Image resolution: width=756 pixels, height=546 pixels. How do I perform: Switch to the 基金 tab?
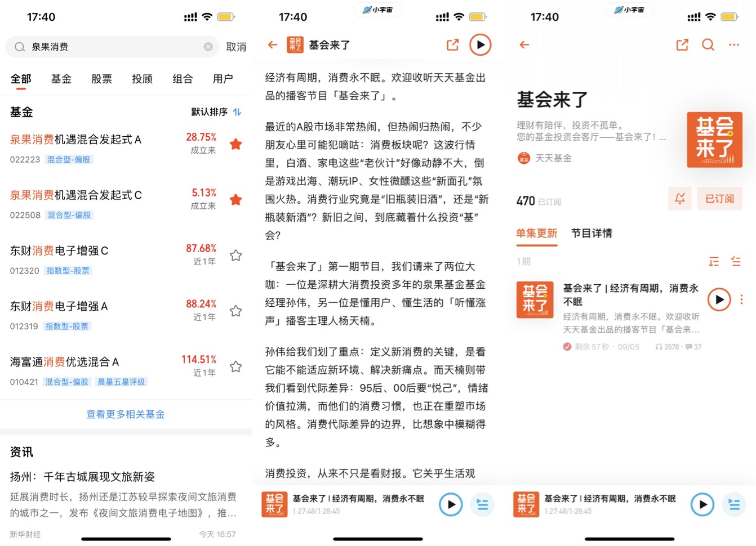coord(61,79)
